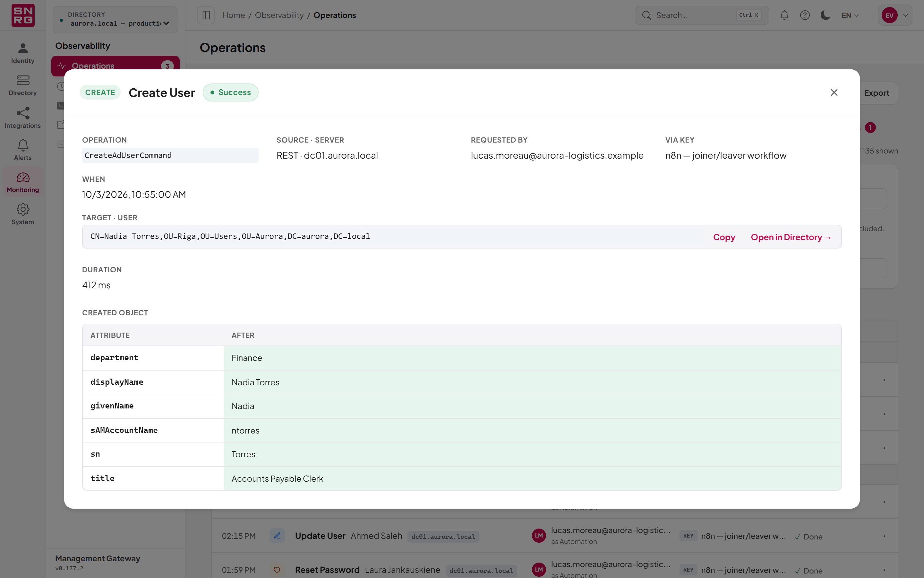Open the aurora.local directory selector

coord(115,20)
